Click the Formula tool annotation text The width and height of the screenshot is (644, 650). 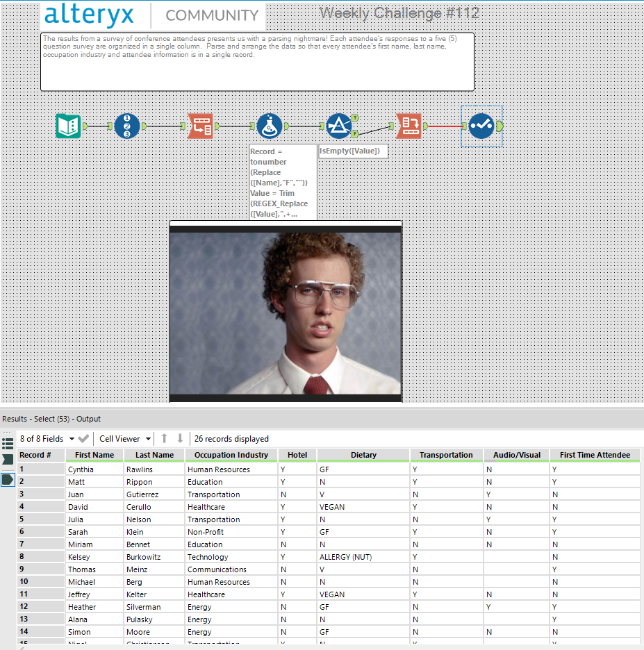[x=283, y=183]
